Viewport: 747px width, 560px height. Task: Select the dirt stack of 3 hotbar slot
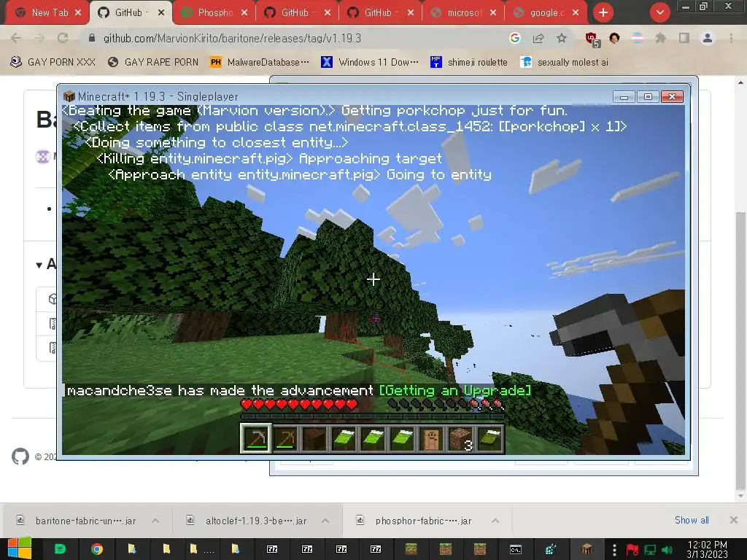coord(460,439)
